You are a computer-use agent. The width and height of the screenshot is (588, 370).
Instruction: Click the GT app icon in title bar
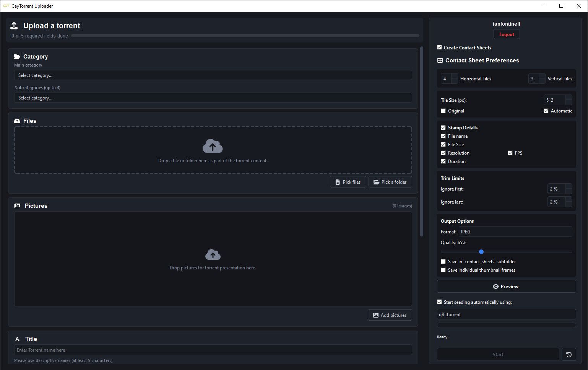tap(6, 6)
